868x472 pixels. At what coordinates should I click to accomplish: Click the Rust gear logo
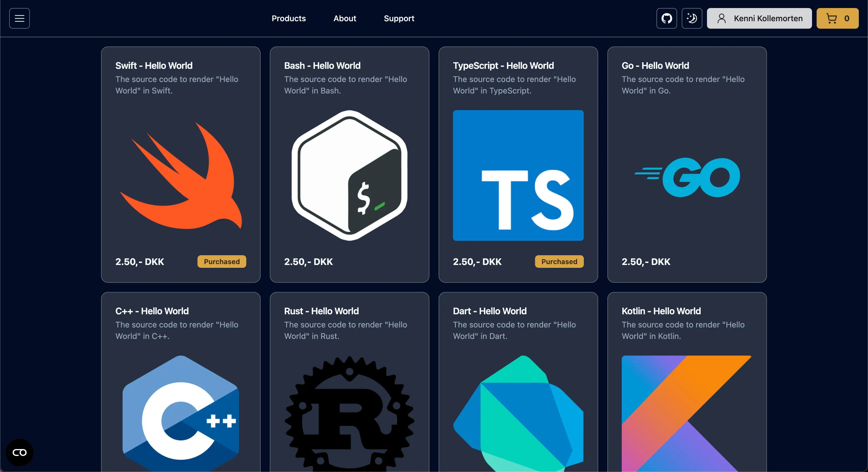coord(349,414)
